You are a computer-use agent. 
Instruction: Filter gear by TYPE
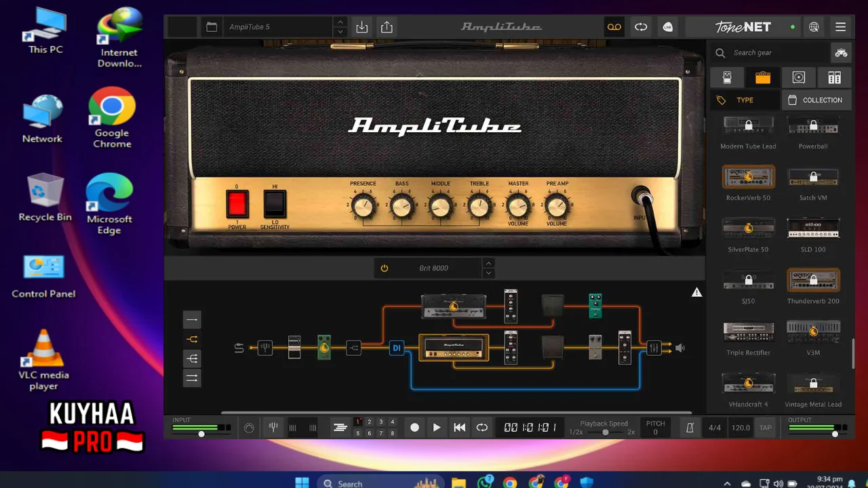(x=745, y=100)
